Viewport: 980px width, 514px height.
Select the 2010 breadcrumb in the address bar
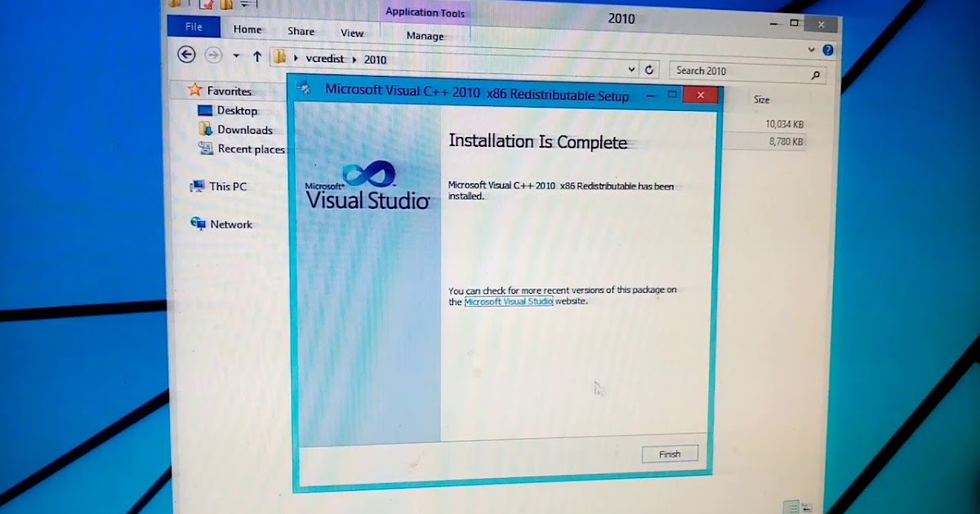pos(376,60)
